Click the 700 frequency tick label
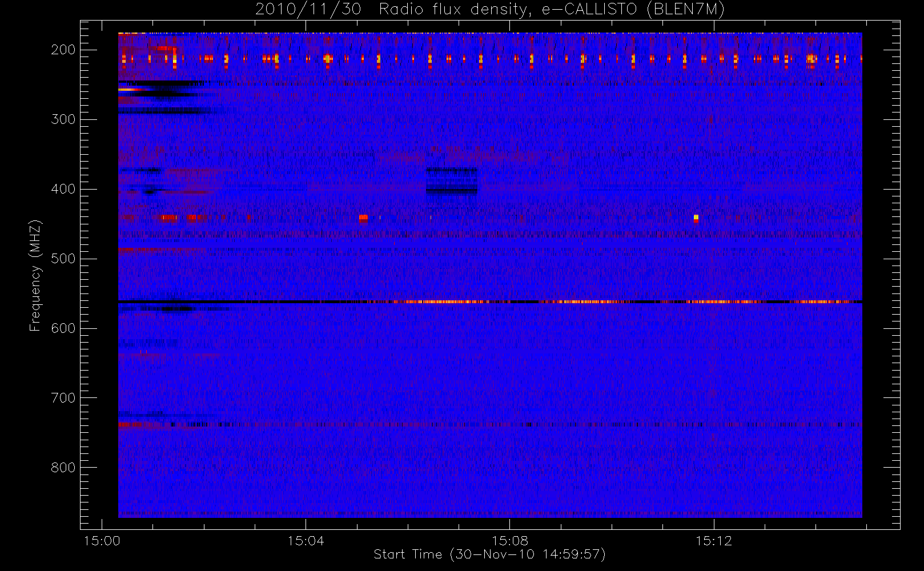Image resolution: width=924 pixels, height=571 pixels. [x=63, y=398]
